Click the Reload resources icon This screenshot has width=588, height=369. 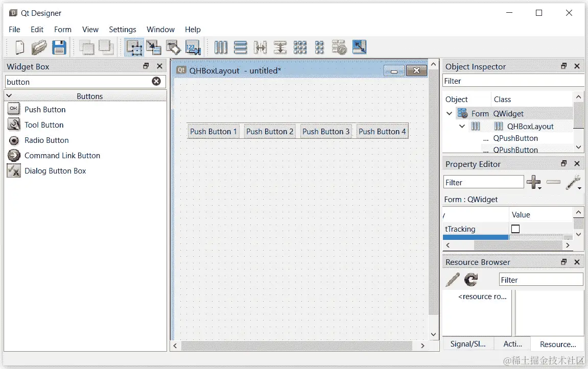point(471,280)
